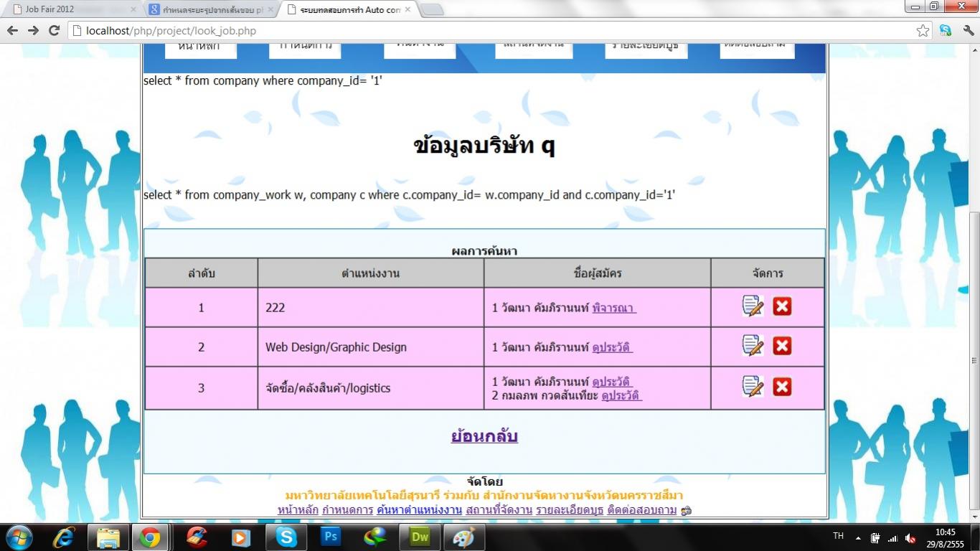Click the TH language indicator
This screenshot has height=551, width=980.
pos(838,537)
